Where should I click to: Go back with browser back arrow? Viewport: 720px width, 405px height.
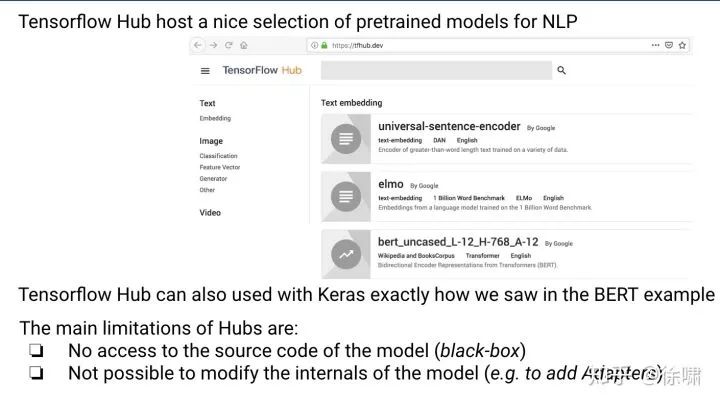[x=198, y=45]
